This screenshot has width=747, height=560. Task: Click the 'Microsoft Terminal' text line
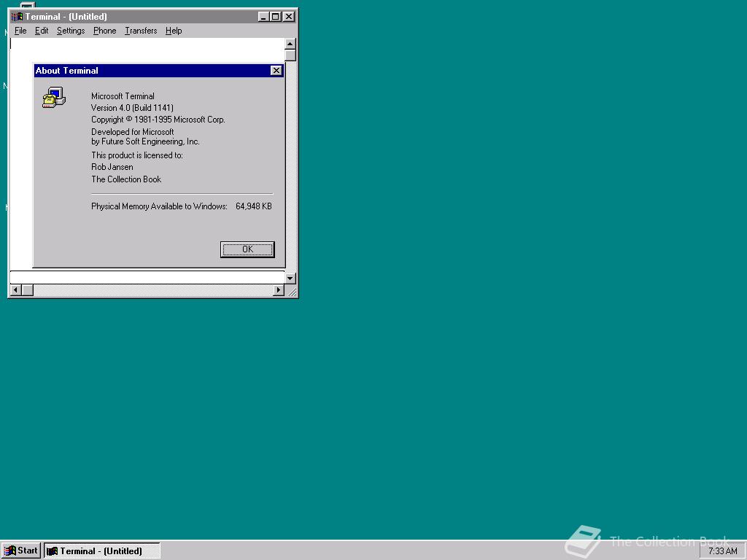tap(123, 96)
